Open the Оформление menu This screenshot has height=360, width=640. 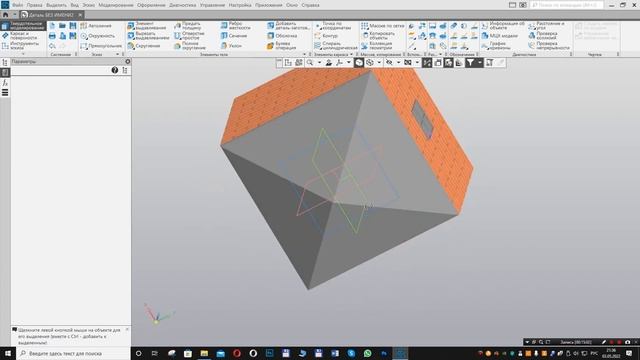coord(151,5)
